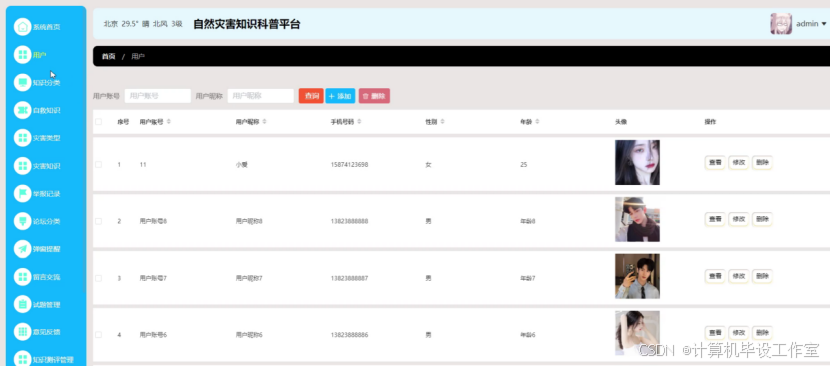
Task: Click 删除 in the 用户账号7 row
Action: [x=762, y=276]
